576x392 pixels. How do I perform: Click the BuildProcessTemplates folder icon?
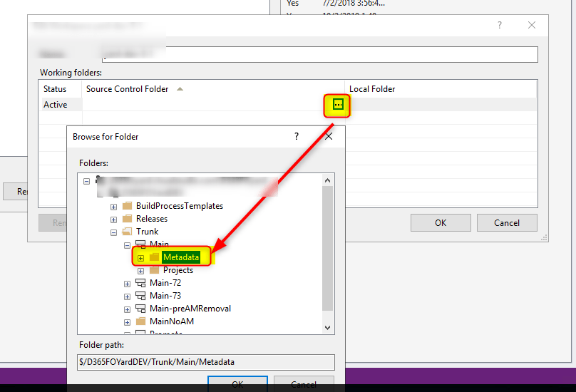pos(128,206)
